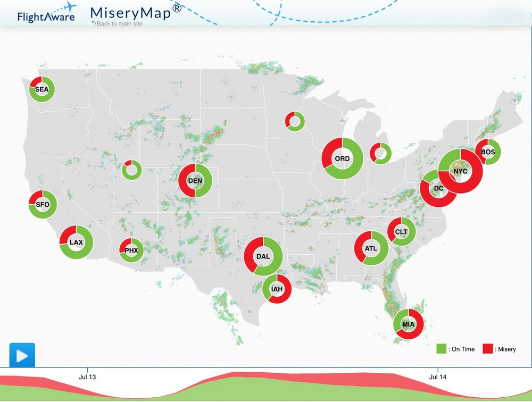
Task: Expand the CLT airport chart
Action: pyautogui.click(x=401, y=232)
